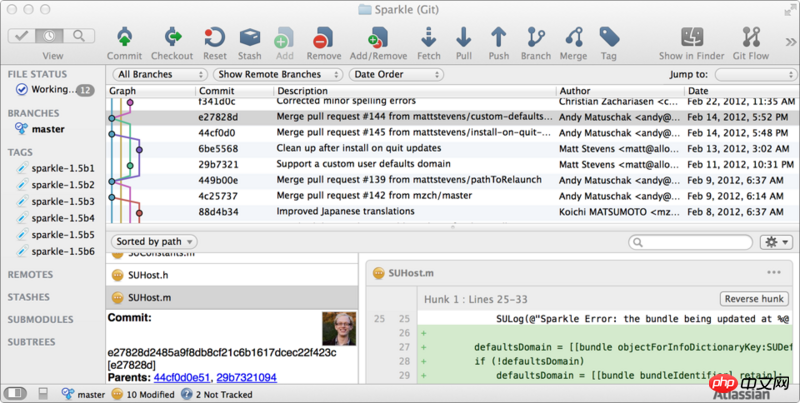
Task: Select commit 6be5568 Clean up row
Action: (452, 148)
